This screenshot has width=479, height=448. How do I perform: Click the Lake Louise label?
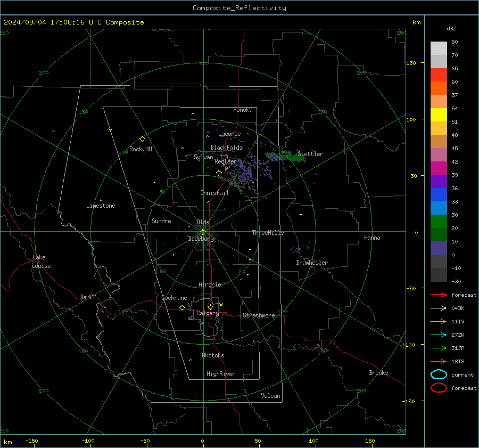pyautogui.click(x=41, y=262)
